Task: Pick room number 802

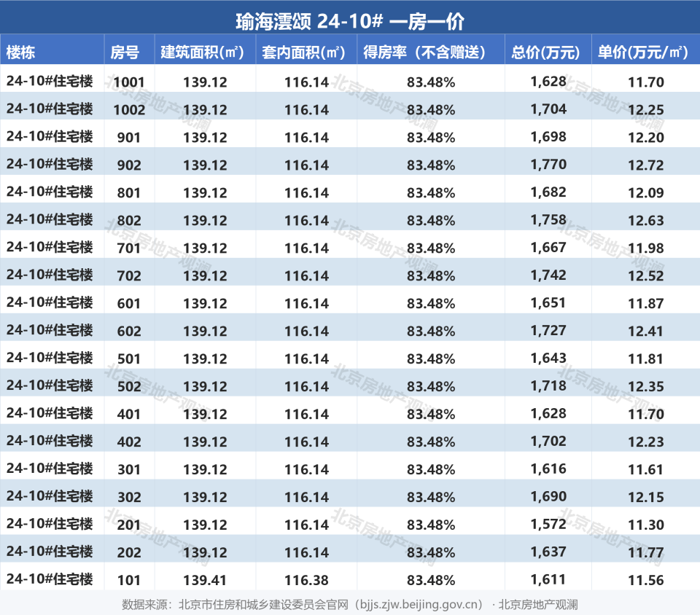Action: point(129,220)
